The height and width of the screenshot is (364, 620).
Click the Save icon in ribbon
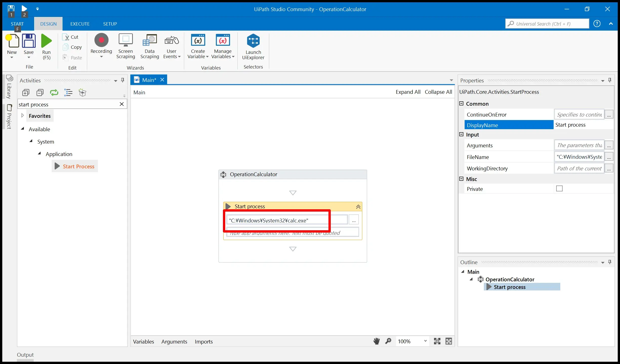pyautogui.click(x=29, y=41)
